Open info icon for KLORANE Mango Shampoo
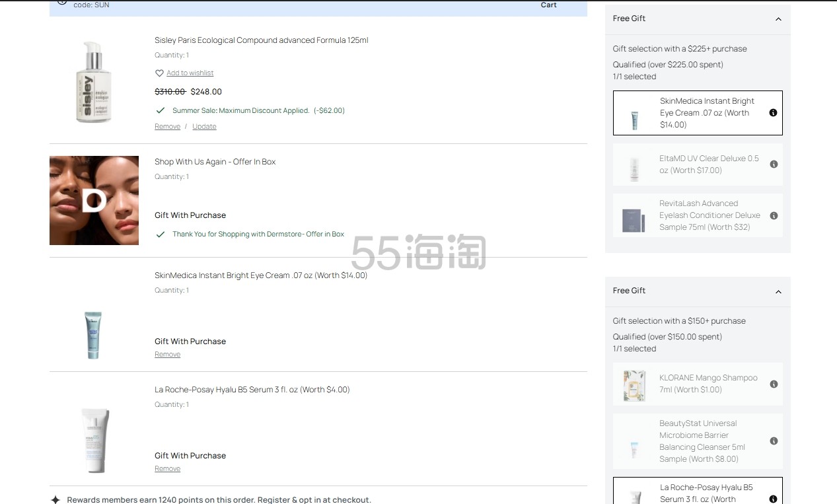Viewport: 837px width, 504px height. pyautogui.click(x=774, y=384)
